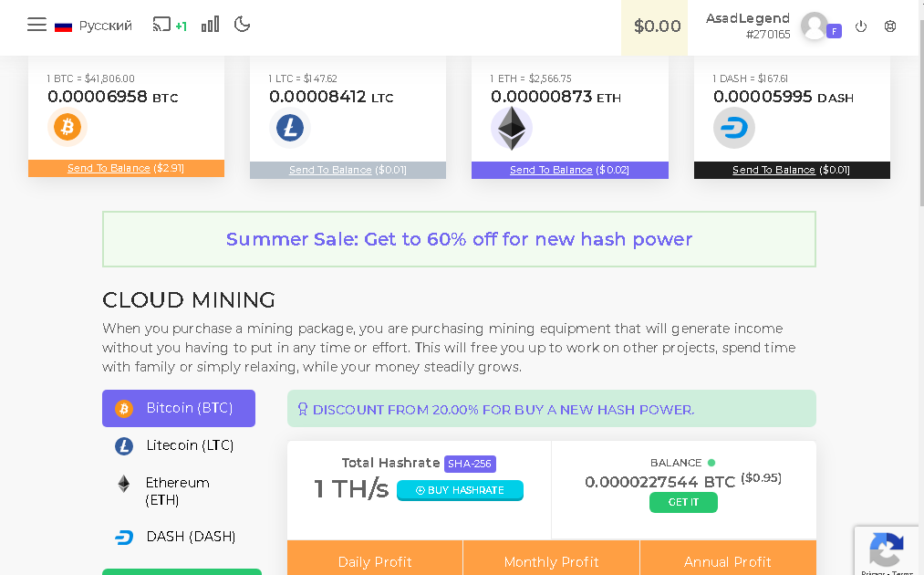Click the Dash coin icon in card
Screen dimensions: 924x575
[x=734, y=128]
